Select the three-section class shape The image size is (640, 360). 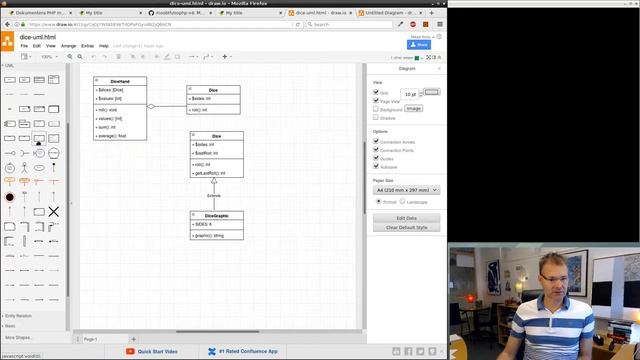[x=39, y=80]
